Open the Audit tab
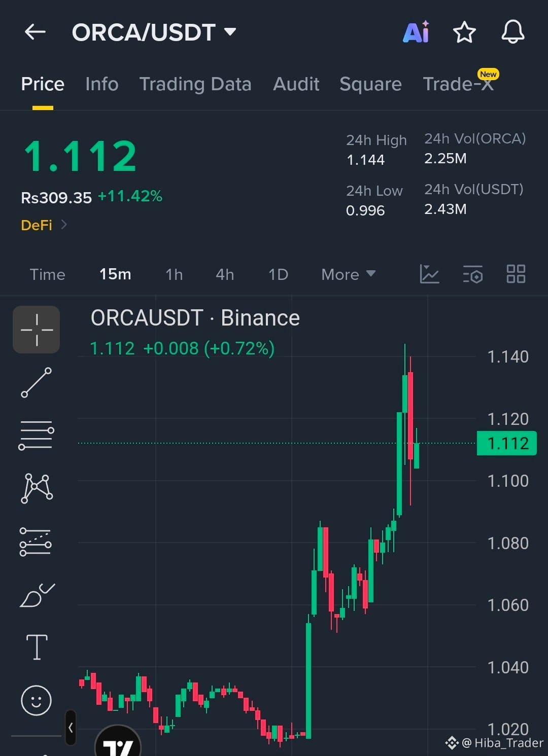548x756 pixels. point(296,84)
